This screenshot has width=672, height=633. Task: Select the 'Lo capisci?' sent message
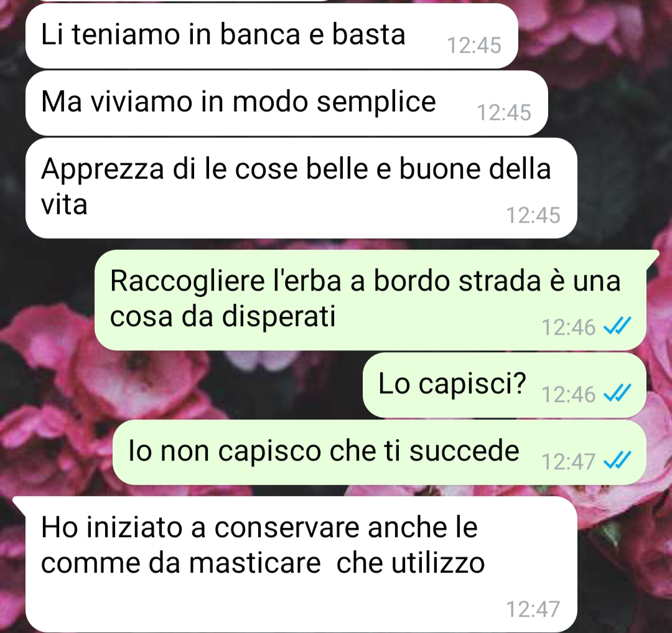click(505, 385)
